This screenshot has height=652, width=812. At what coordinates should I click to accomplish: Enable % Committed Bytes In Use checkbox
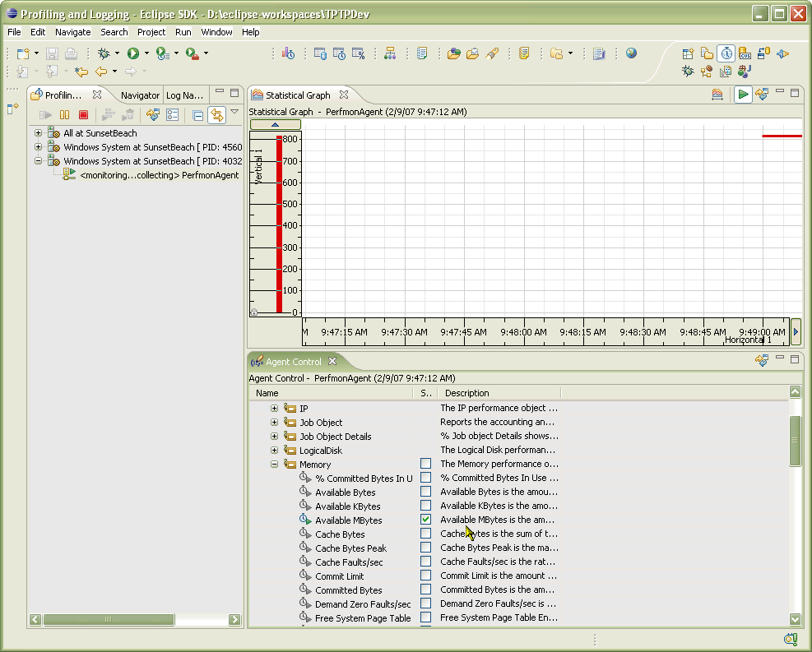pos(425,477)
